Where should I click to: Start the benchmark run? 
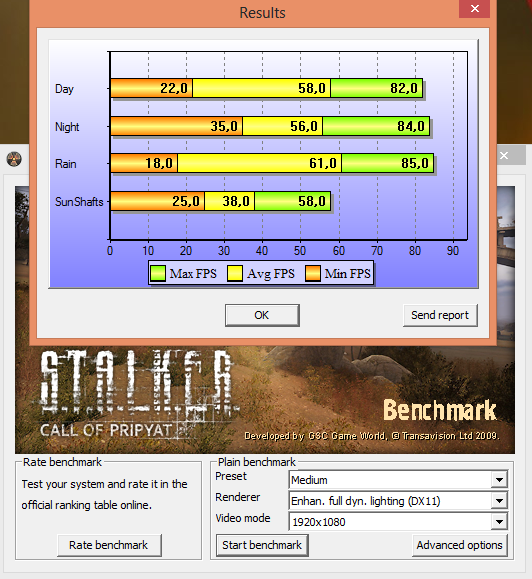[262, 545]
